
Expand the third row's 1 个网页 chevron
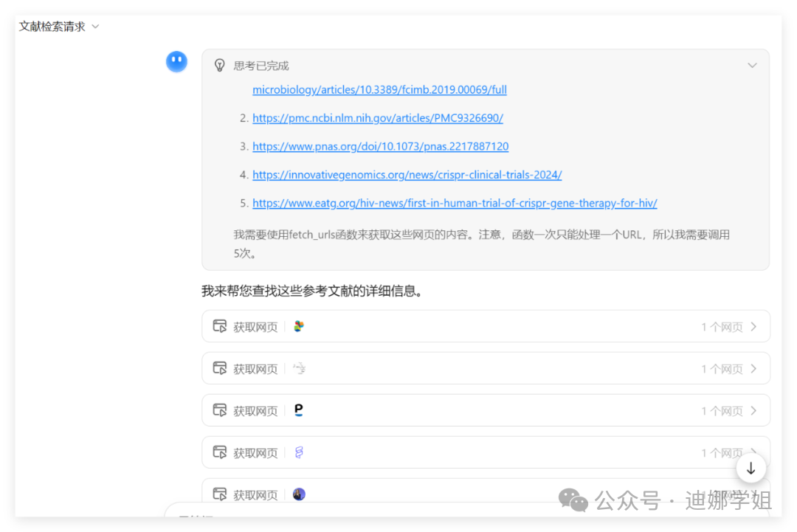[753, 410]
